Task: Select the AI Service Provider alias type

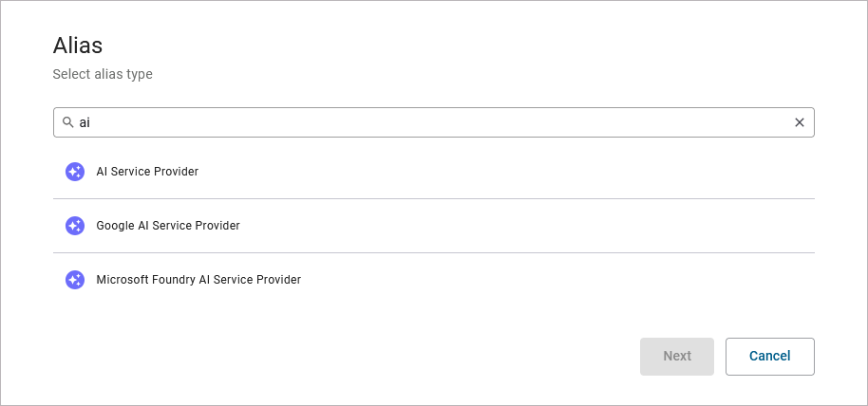Action: [147, 172]
